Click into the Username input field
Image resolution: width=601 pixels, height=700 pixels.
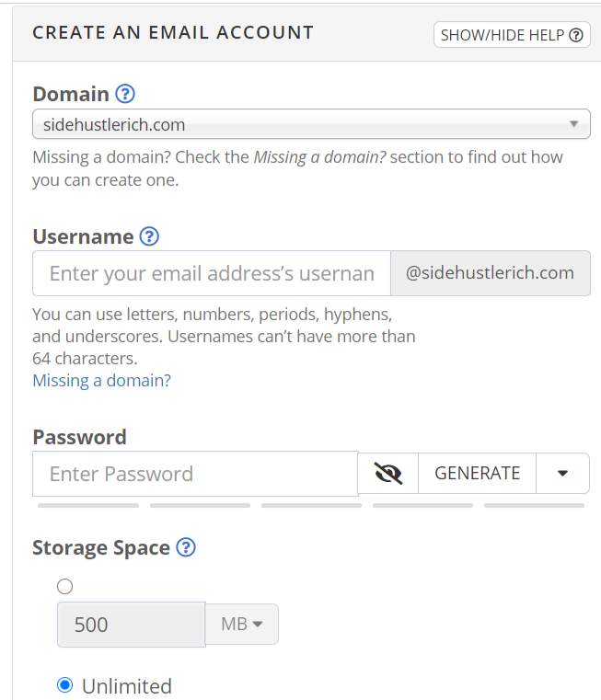[x=212, y=273]
